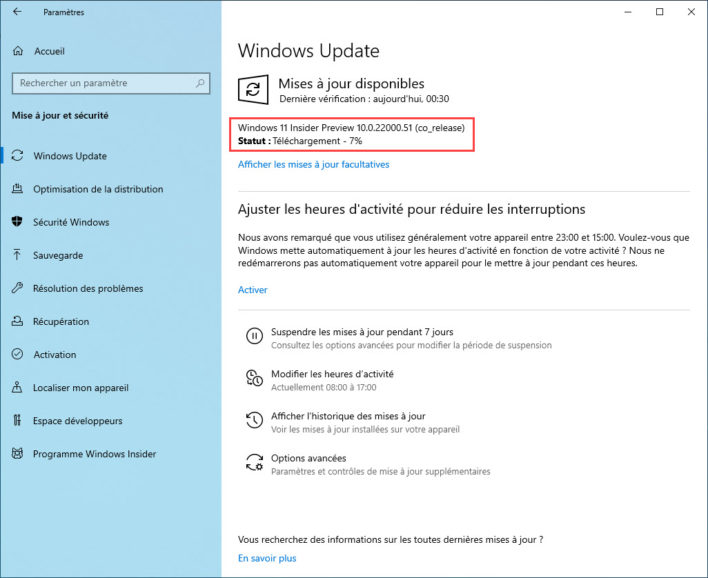Click Afficher les mises à jour facultatives

(x=313, y=164)
